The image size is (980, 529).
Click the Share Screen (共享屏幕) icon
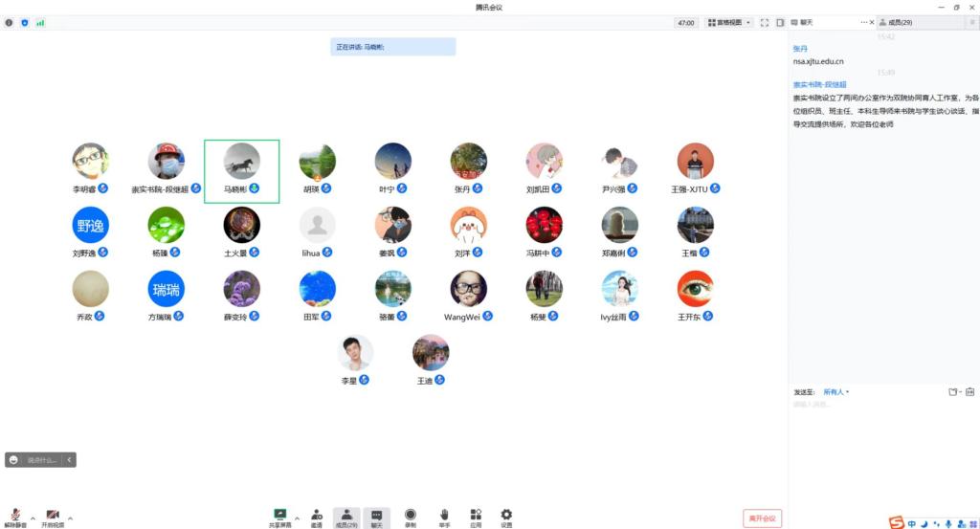pos(279,516)
